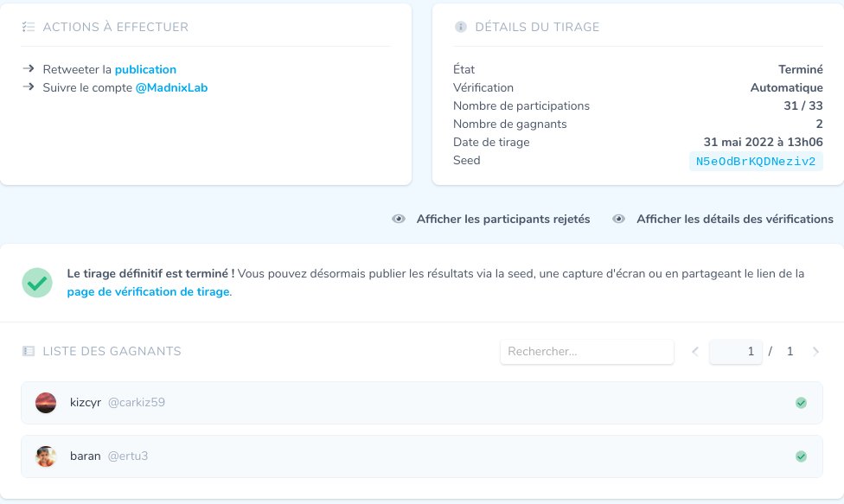Click the Le tirage définitif est terminé text
Viewport: 844px width, 504px height.
pyautogui.click(x=150, y=273)
